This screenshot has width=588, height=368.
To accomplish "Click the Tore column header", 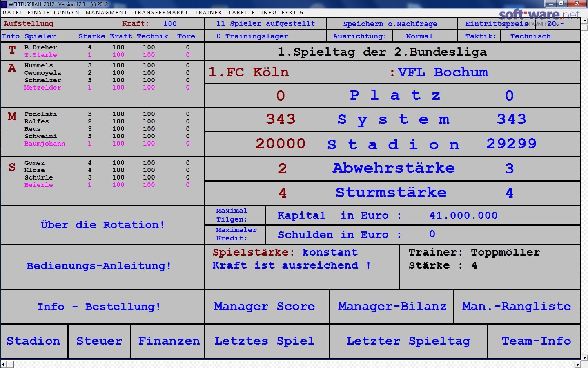I will [x=186, y=36].
